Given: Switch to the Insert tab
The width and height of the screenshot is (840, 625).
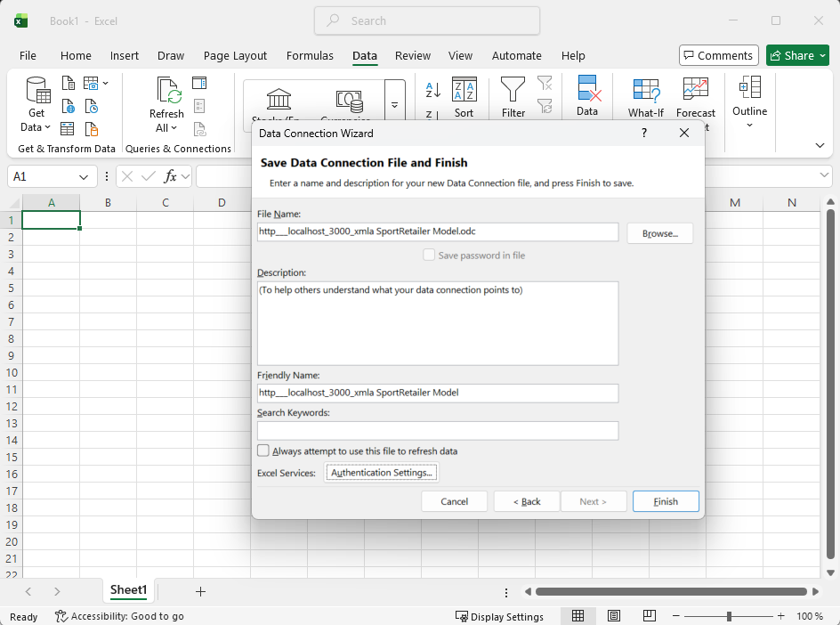Looking at the screenshot, I should click(x=125, y=56).
